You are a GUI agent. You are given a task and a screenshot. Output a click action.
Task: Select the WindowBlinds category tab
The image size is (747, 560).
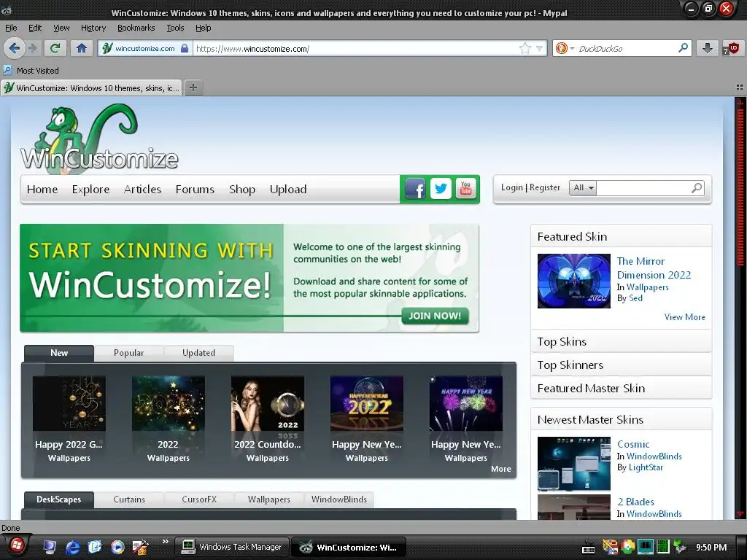coord(339,499)
